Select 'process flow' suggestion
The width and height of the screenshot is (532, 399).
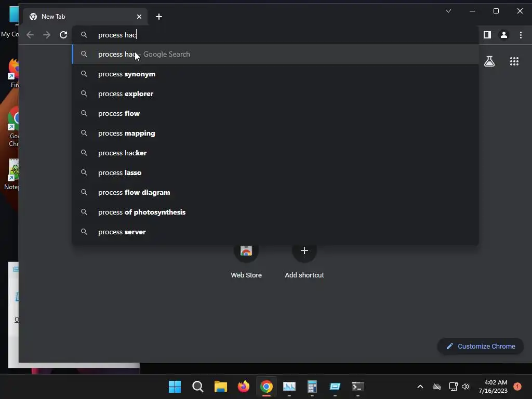(x=275, y=113)
